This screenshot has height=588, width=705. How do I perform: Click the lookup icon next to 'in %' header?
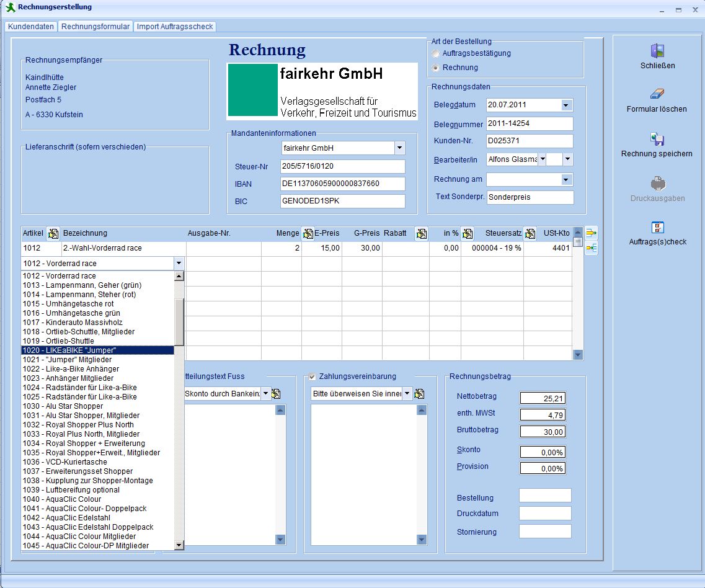point(467,233)
